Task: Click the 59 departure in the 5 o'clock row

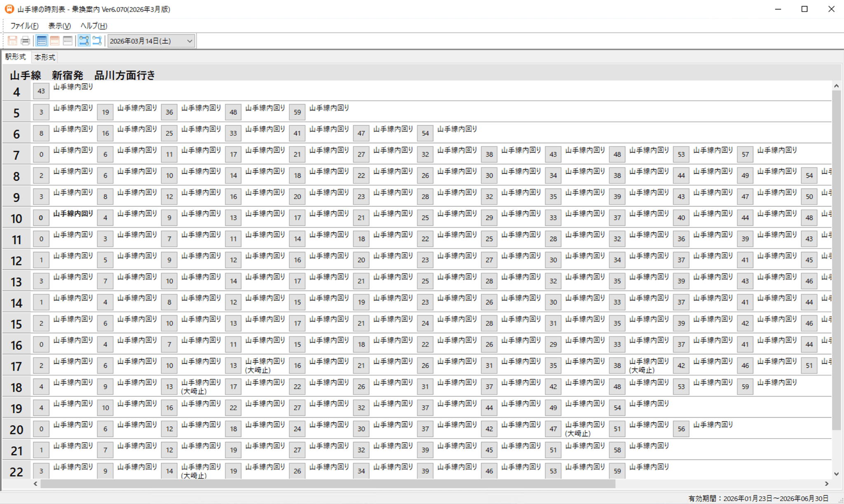Action: (297, 112)
